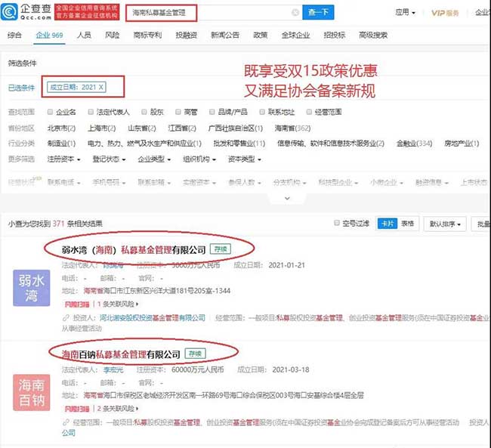
Task: Filter by industry 金融业(334)
Action: pos(414,144)
